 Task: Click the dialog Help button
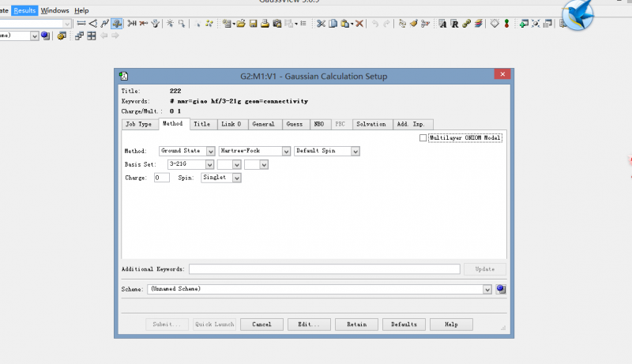coord(451,325)
